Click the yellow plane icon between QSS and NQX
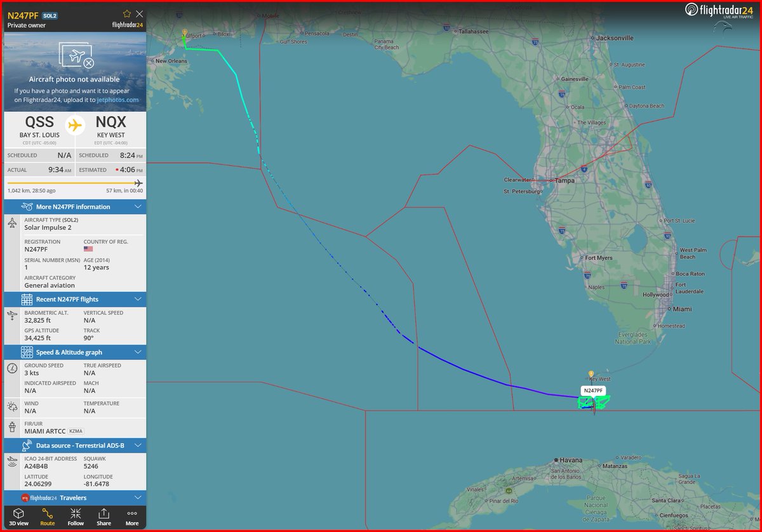The height and width of the screenshot is (532, 762). [x=75, y=124]
